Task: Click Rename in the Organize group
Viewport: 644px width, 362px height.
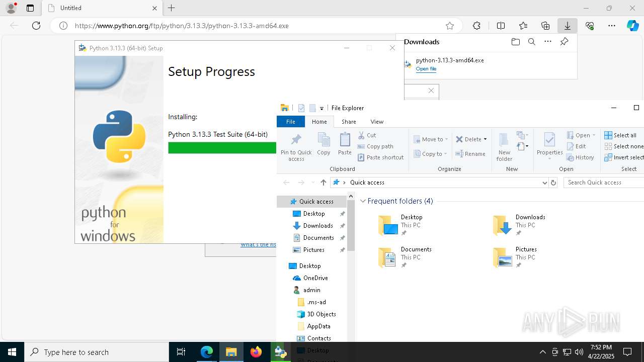Action: click(470, 154)
